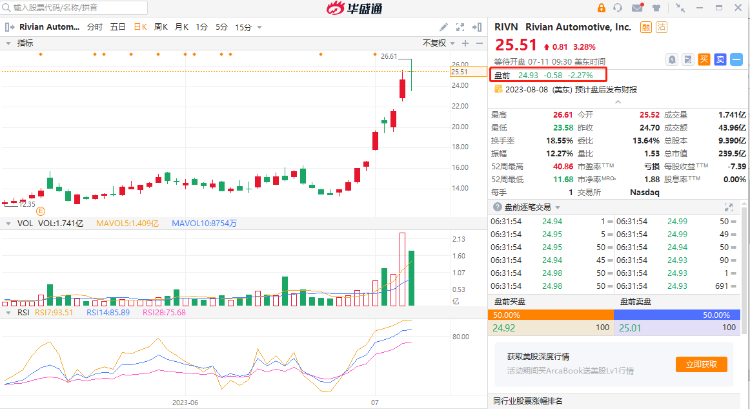The image size is (750, 409).
Task: Collapse quote details with up chevron
Action: [618, 102]
